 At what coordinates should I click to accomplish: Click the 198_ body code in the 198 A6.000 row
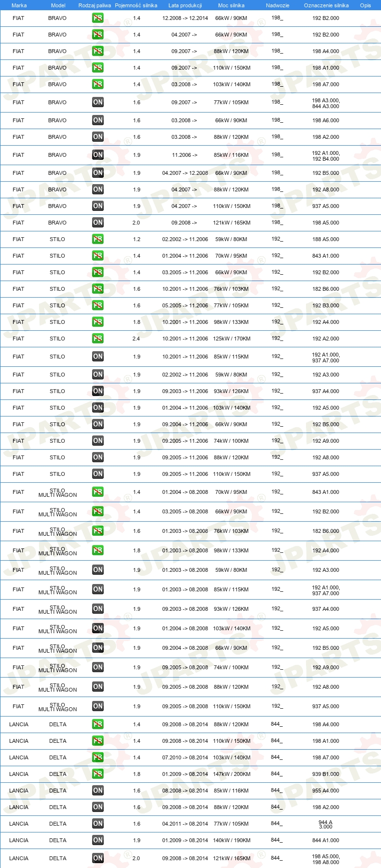tap(277, 120)
